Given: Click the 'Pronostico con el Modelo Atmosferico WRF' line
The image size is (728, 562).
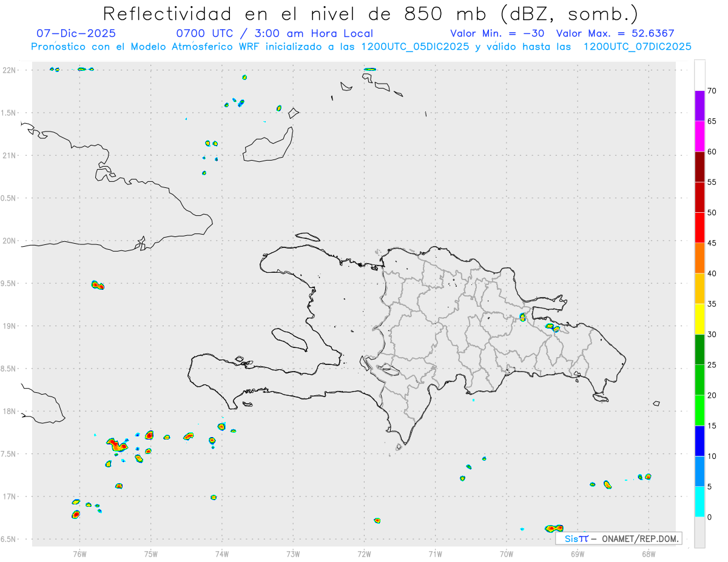Looking at the screenshot, I should point(361,47).
